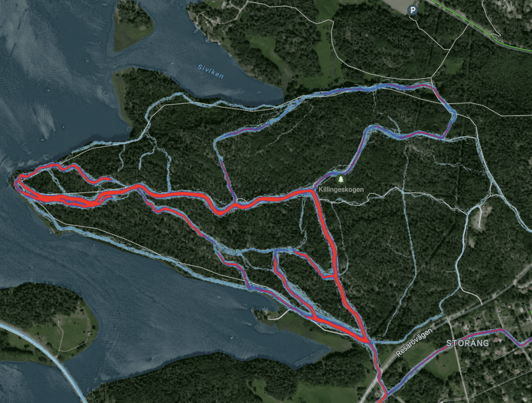Click the red trail junction above Resarövägen

click(x=367, y=340)
